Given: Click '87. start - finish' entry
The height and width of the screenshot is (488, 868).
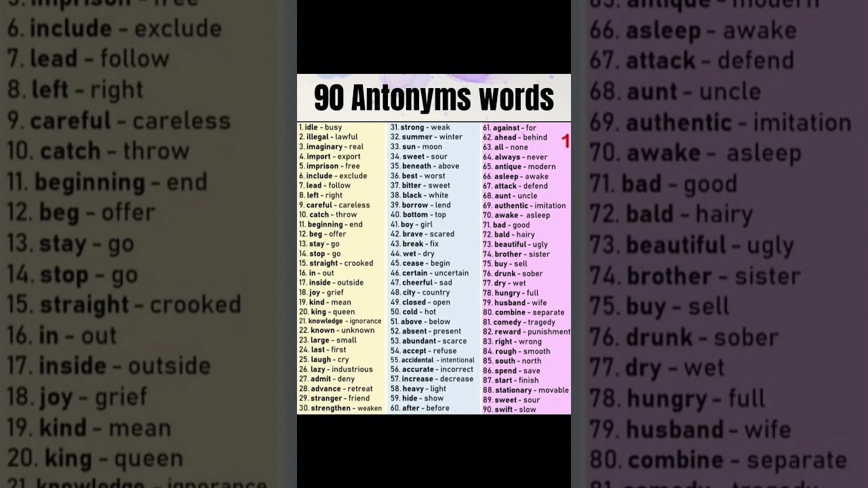Looking at the screenshot, I should [511, 380].
